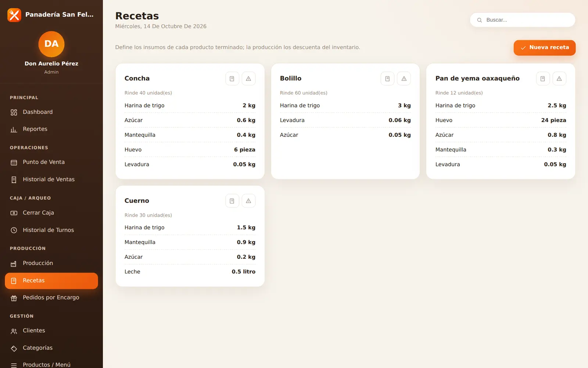The height and width of the screenshot is (368, 588).
Task: Create a new recipe with Nueva receta
Action: tap(545, 47)
